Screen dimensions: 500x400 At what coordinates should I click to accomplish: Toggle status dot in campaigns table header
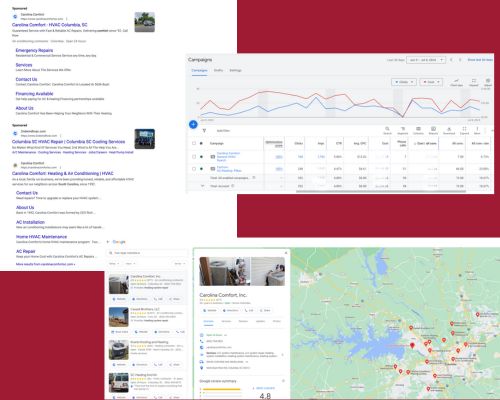201,143
